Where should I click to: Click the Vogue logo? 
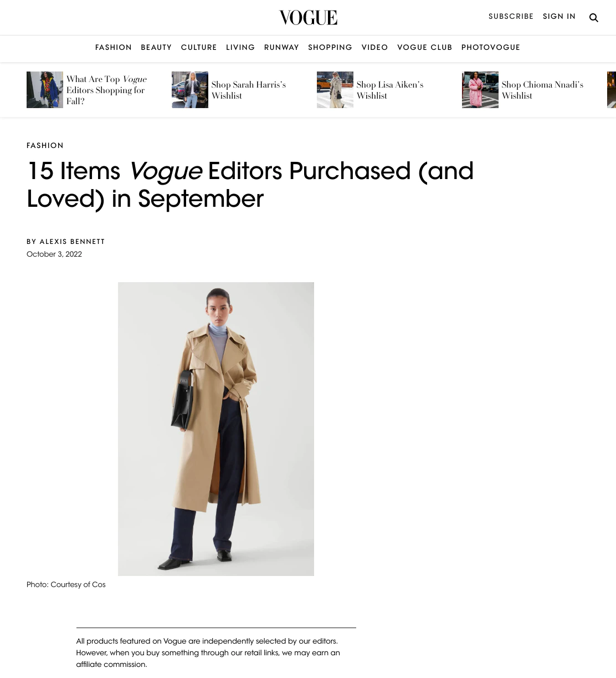coord(308,18)
